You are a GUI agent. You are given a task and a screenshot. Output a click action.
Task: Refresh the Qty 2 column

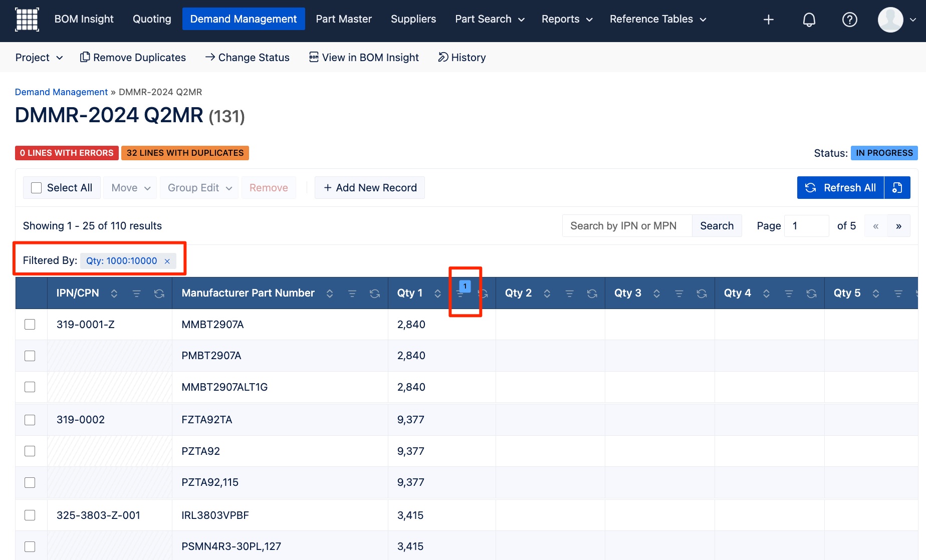tap(592, 294)
